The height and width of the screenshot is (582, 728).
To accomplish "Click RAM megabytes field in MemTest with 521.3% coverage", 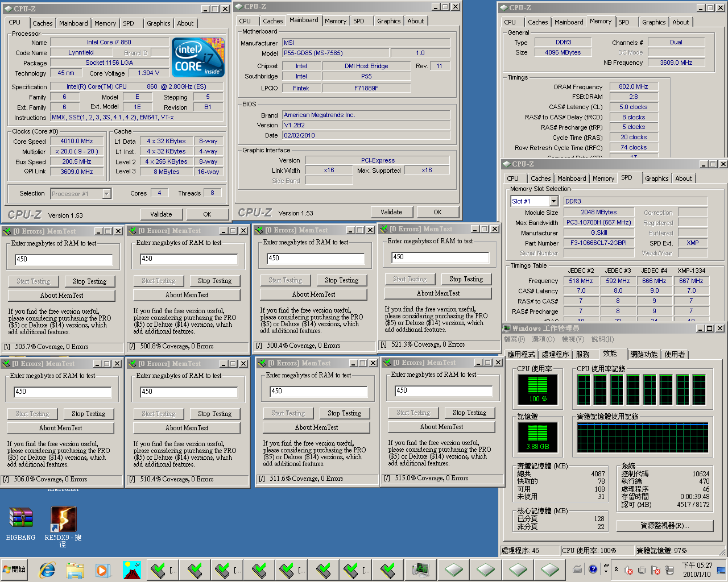I will click(440, 257).
